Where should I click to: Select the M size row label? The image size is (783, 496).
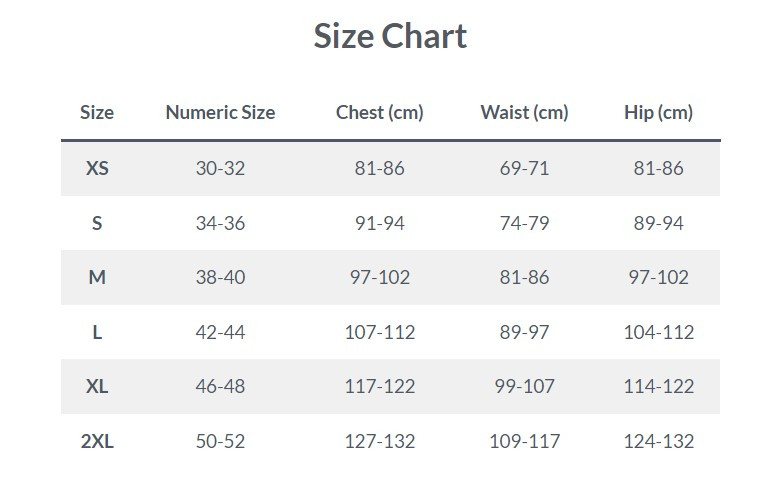(97, 277)
